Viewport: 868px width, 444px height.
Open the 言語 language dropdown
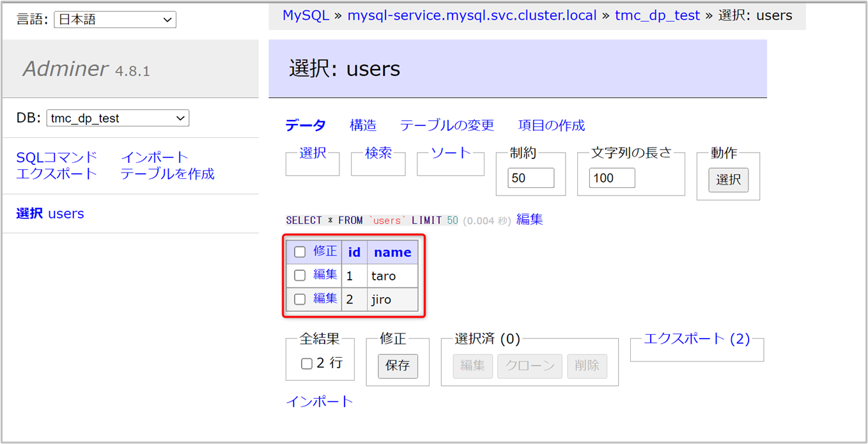click(115, 20)
